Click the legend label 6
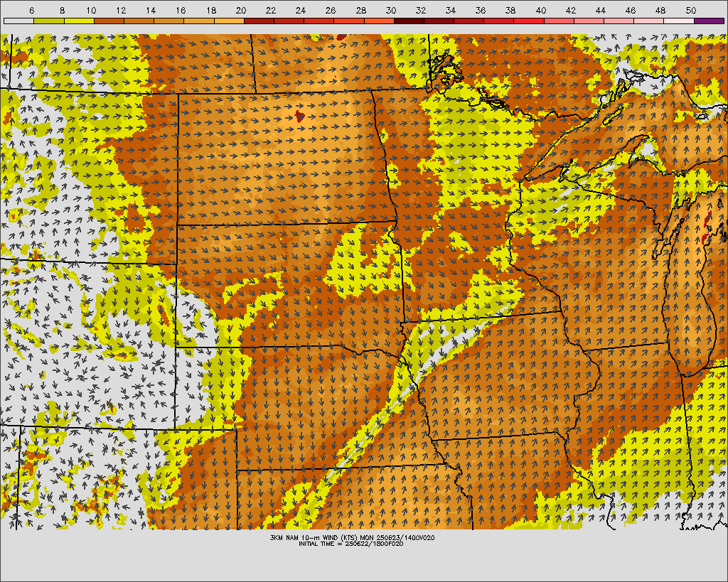Viewport: 728px width, 582px height. [31, 10]
